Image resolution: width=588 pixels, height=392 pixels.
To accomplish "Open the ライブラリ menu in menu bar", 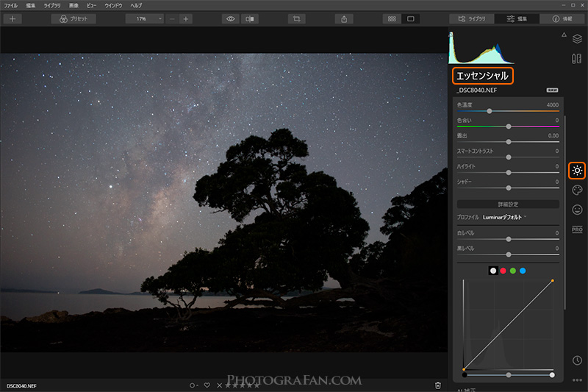I will click(52, 5).
